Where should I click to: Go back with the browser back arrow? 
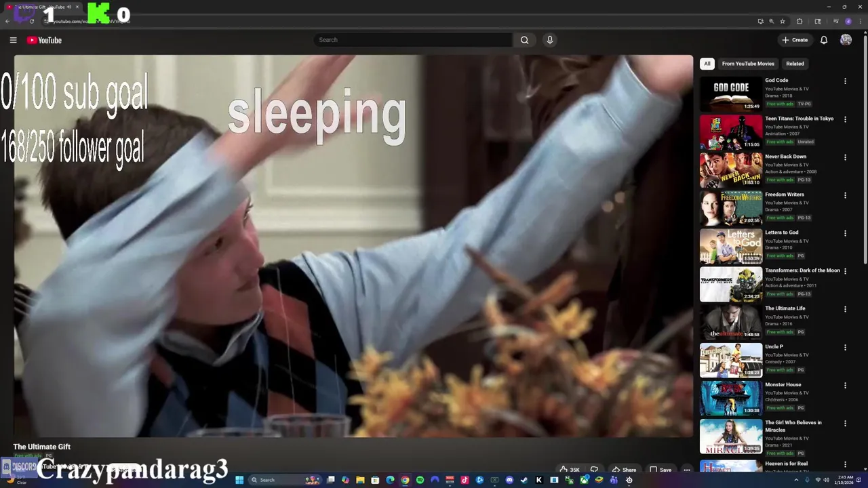pos(7,21)
